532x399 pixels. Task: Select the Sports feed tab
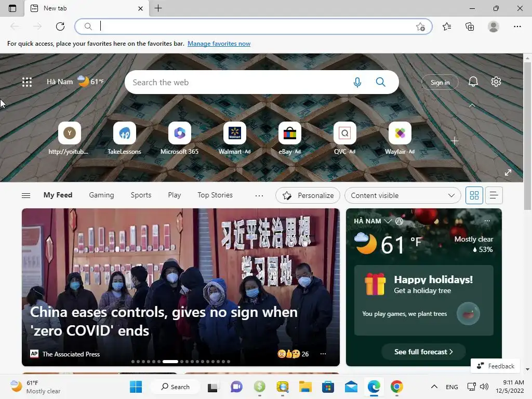[x=141, y=195]
